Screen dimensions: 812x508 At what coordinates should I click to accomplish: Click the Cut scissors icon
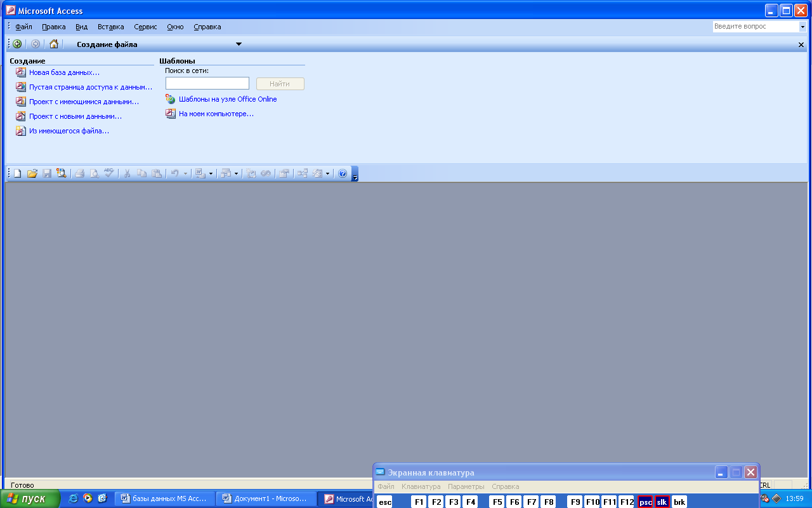click(x=127, y=173)
